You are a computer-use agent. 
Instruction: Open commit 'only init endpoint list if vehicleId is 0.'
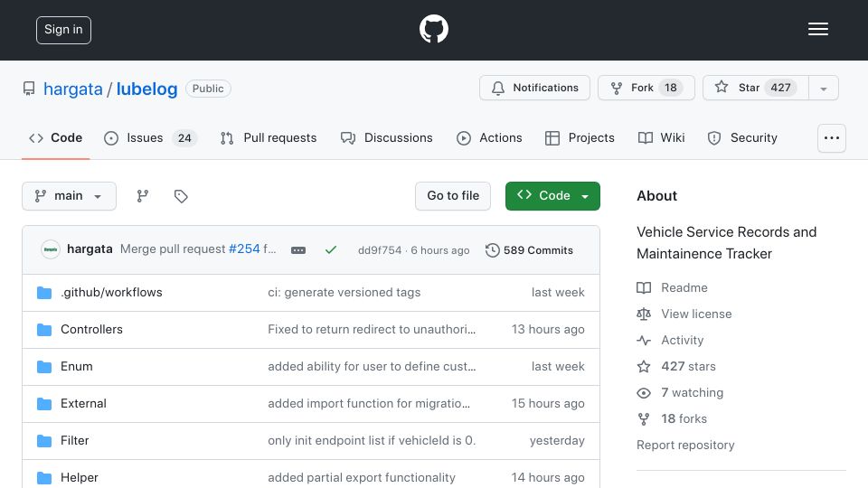pos(372,440)
